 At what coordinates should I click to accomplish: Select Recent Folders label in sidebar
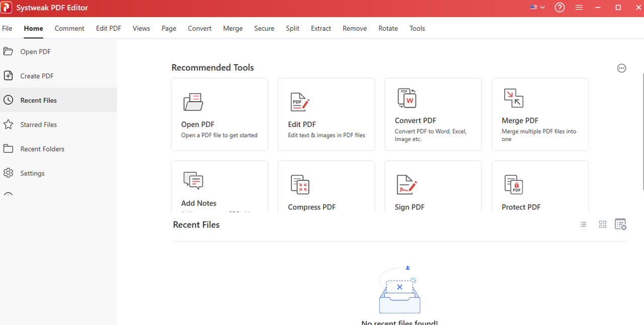tap(42, 149)
